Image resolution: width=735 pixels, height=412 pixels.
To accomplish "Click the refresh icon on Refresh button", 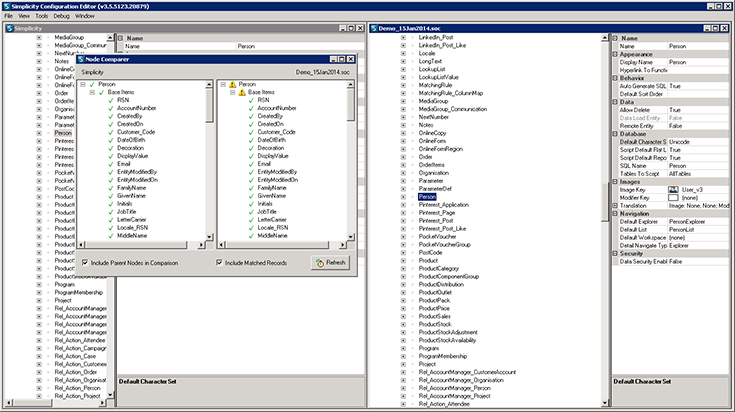I will [320, 263].
